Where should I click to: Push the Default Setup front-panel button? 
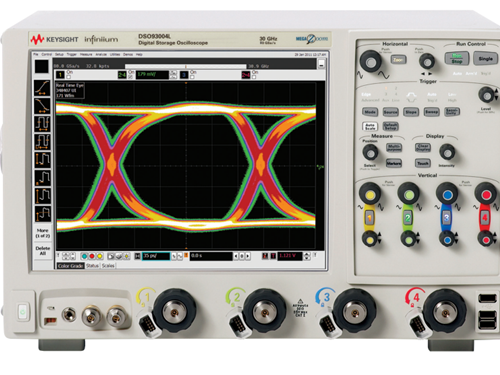click(391, 126)
